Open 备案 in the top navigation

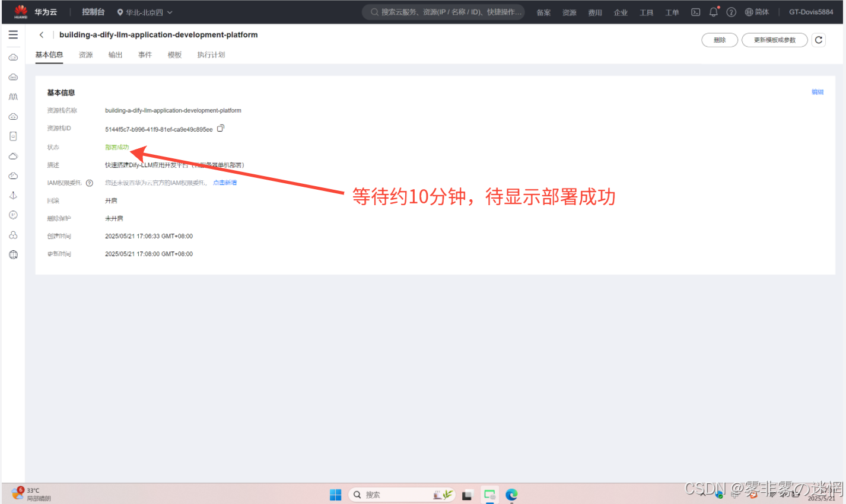click(x=543, y=12)
